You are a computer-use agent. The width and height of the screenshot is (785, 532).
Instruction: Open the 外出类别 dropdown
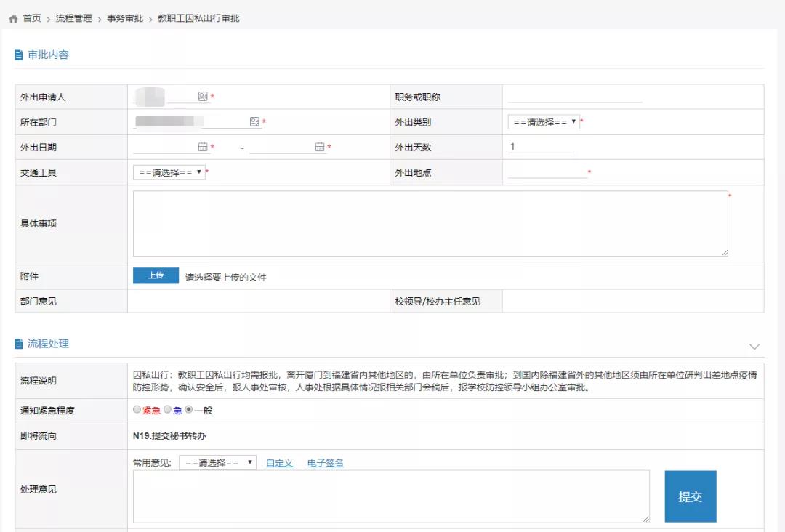pos(544,122)
